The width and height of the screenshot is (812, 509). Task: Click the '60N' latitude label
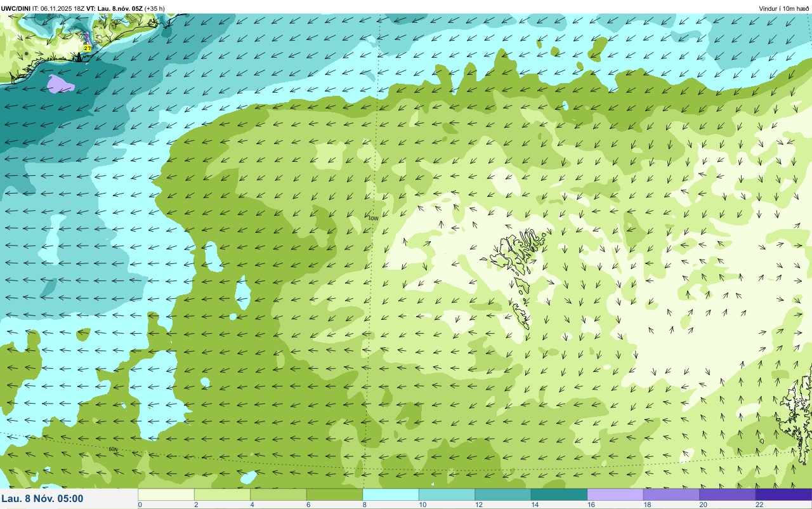113,449
